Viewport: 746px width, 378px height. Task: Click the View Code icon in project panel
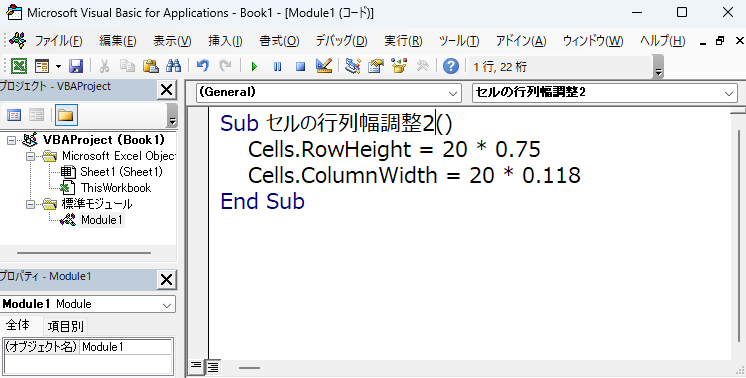[x=14, y=115]
